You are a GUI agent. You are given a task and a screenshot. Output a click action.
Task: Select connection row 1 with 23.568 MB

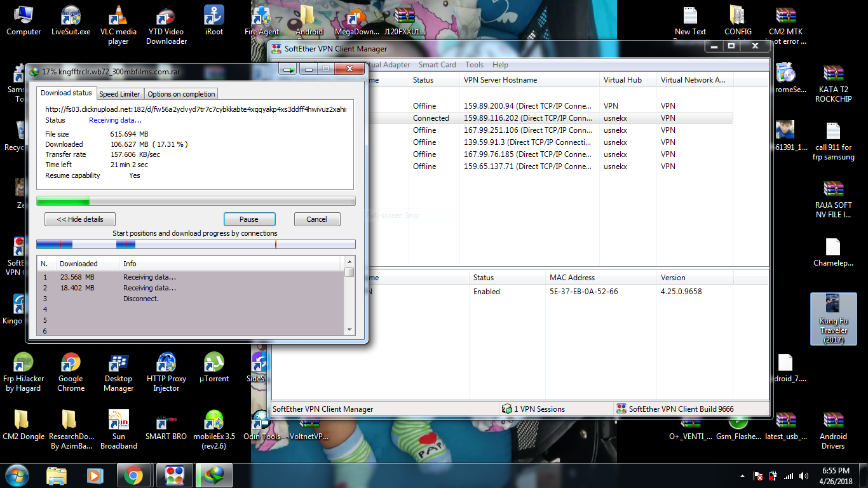[x=191, y=277]
